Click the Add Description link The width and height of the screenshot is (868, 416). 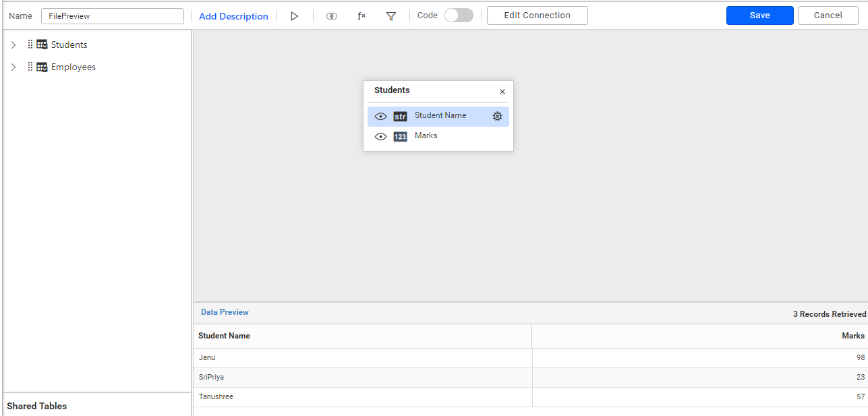(233, 16)
